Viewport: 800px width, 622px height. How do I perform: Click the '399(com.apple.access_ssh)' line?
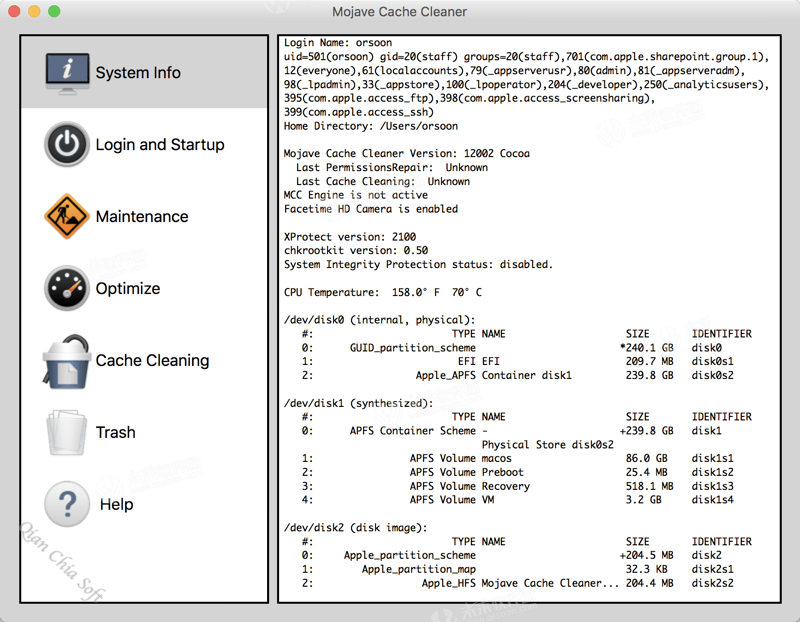pos(359,112)
